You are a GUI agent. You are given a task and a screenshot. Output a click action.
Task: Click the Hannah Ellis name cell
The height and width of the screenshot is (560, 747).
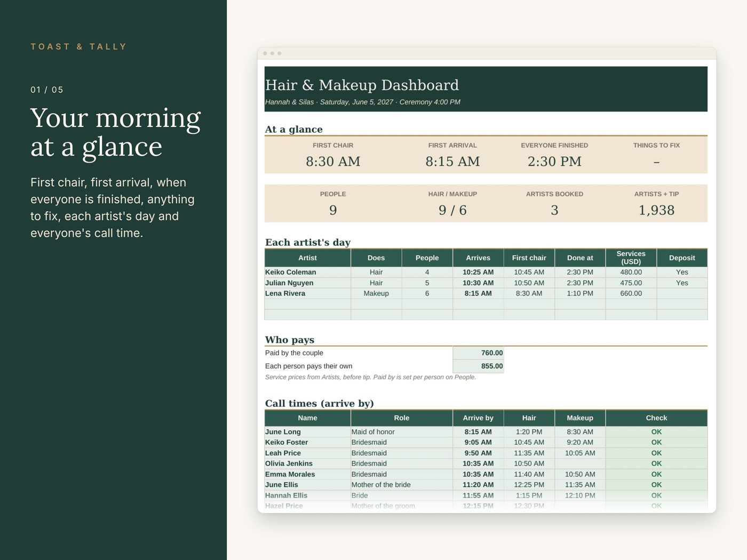308,495
